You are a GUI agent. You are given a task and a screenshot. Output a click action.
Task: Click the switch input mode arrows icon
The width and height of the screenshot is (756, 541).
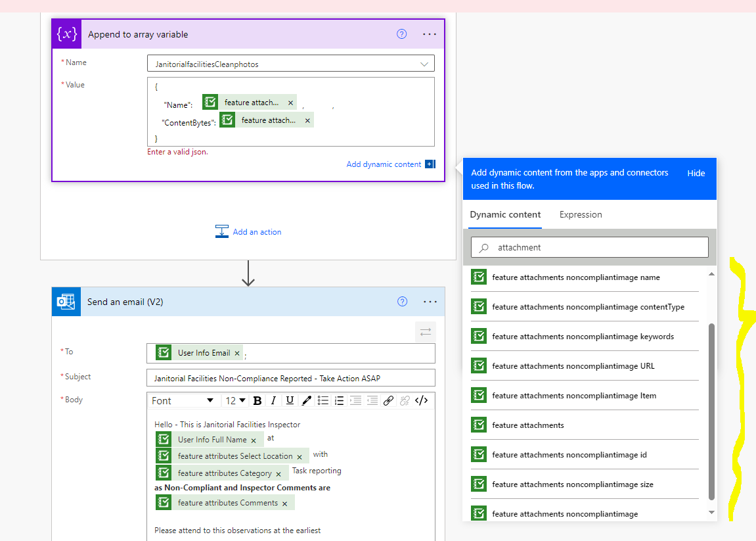tap(425, 332)
